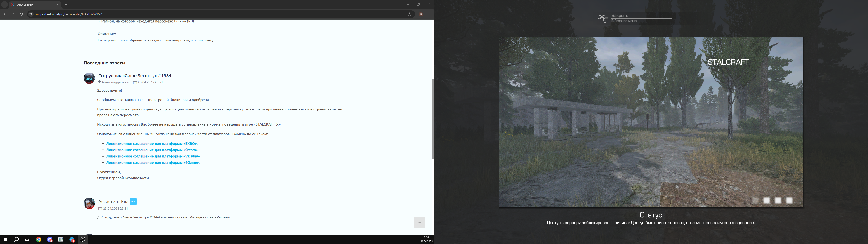Click the scroll-to-top chevron button
Screen dimensions: 868x244
click(419, 223)
